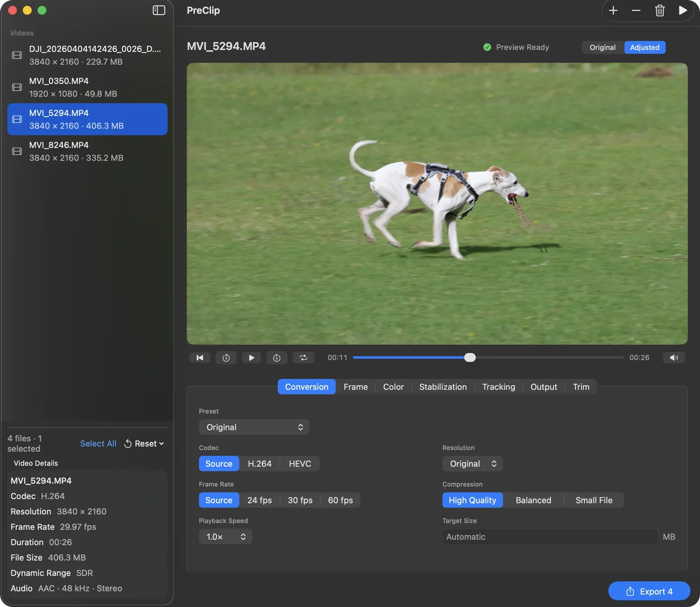Choose the 60 fps frame rate
Viewport: 700px width, 607px height.
[x=340, y=500]
